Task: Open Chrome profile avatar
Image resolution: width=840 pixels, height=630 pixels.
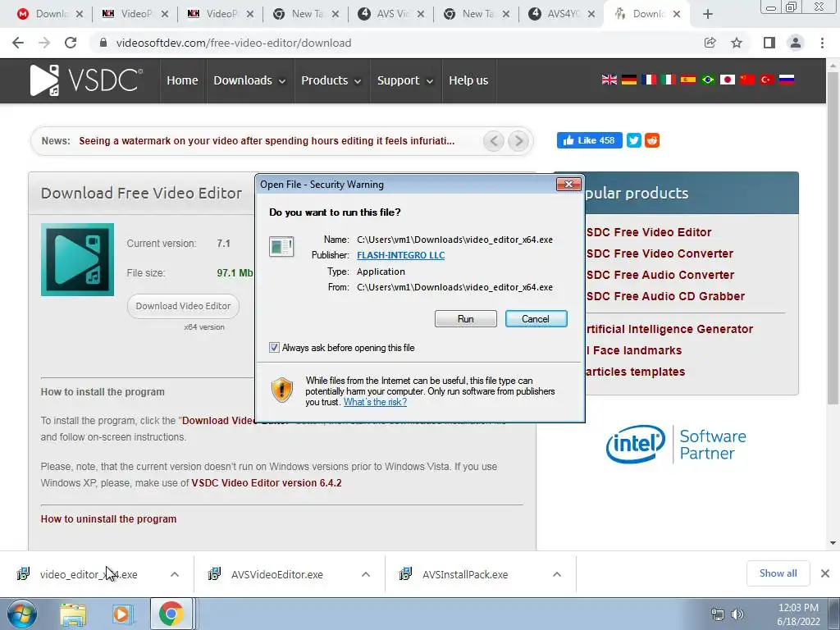Action: pyautogui.click(x=796, y=43)
